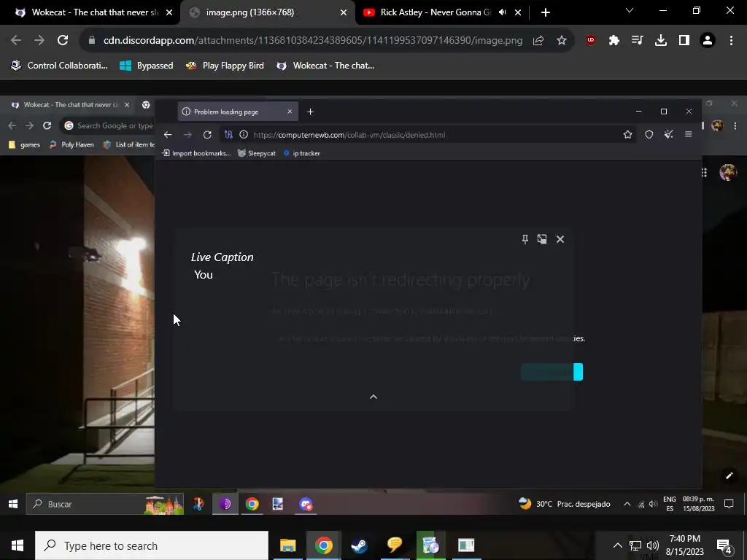Open the Bypassed bookmark

146,66
